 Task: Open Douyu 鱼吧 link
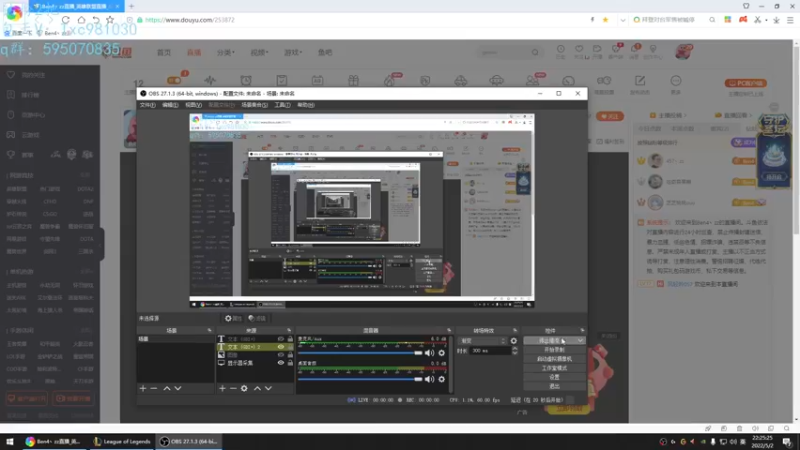tap(325, 53)
